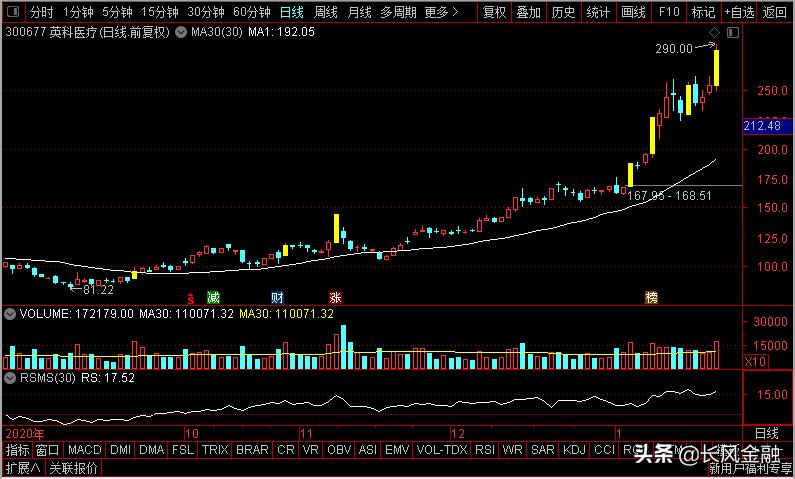Expand the 更多 period menu

441,12
